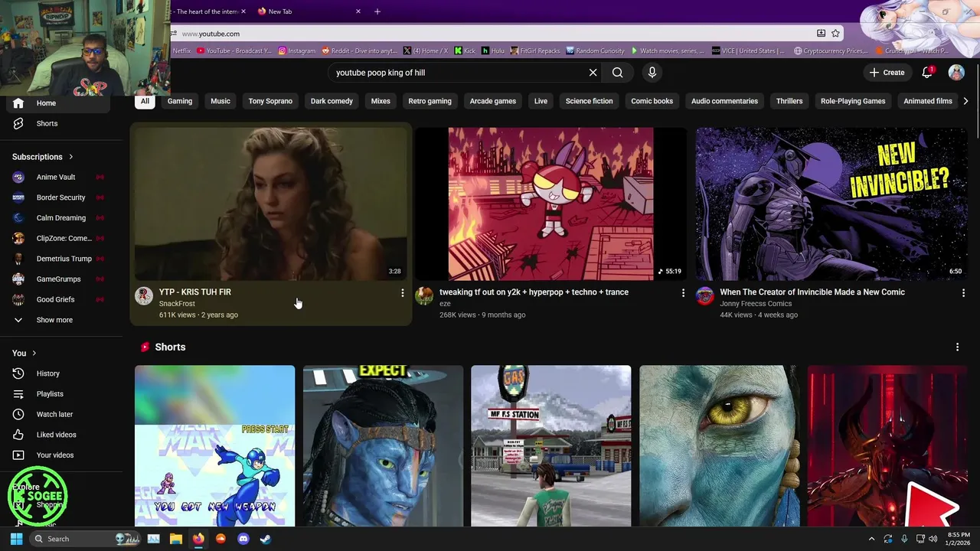Viewport: 980px width, 551px height.
Task: Play the YTP - KRIS TUH FIR thumbnail
Action: coord(271,204)
